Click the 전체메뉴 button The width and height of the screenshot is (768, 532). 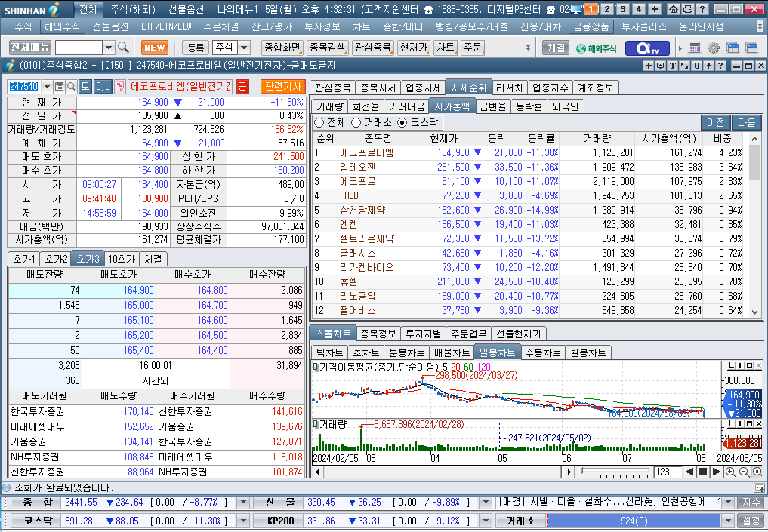pyautogui.click(x=30, y=48)
